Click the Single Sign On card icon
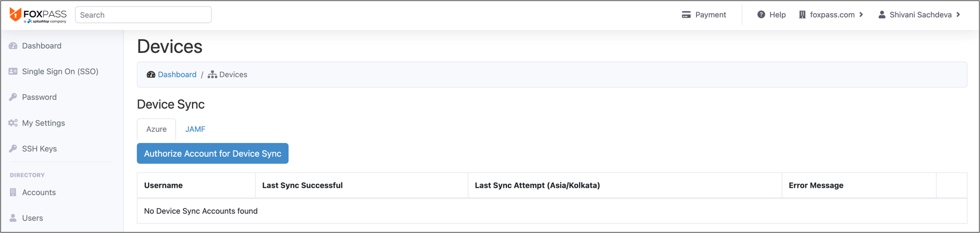Image resolution: width=980 pixels, height=233 pixels. click(x=13, y=71)
